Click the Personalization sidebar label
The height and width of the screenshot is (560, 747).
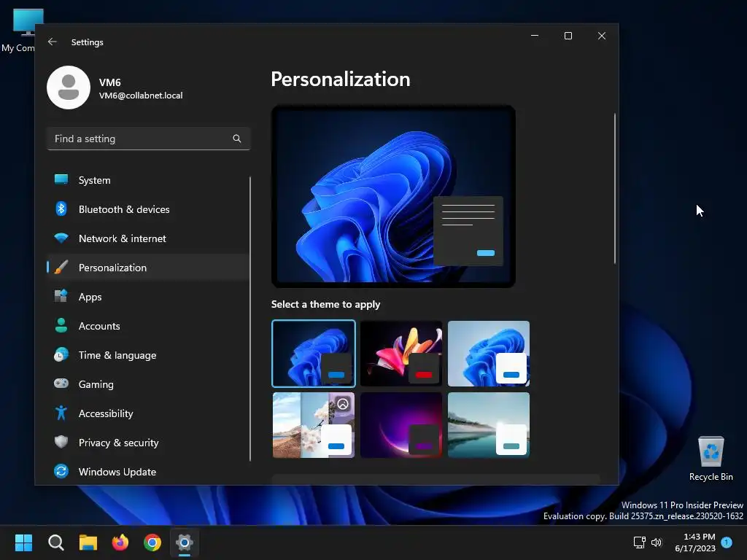pos(112,268)
